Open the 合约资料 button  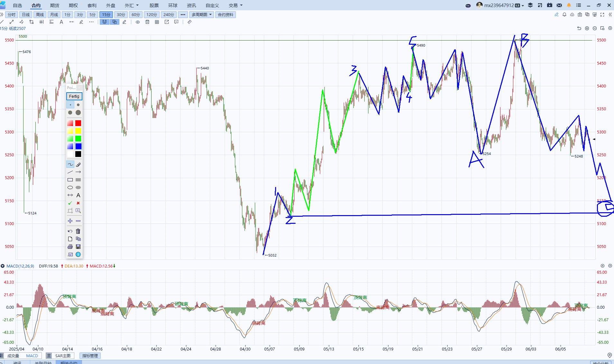tap(226, 14)
